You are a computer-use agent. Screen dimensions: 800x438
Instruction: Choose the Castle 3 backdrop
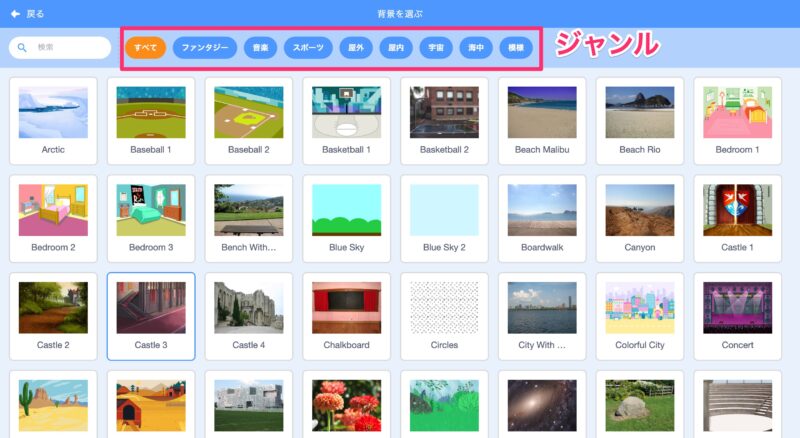tap(151, 315)
